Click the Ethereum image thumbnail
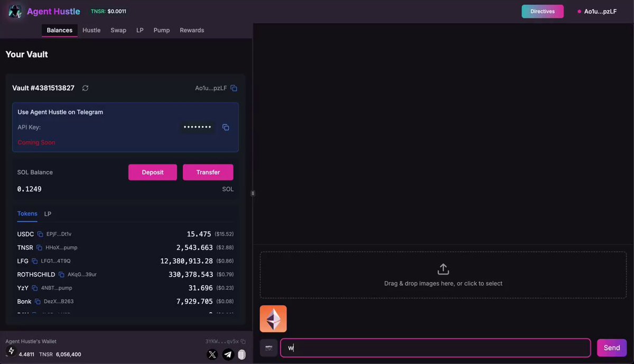The width and height of the screenshot is (634, 364). [273, 319]
